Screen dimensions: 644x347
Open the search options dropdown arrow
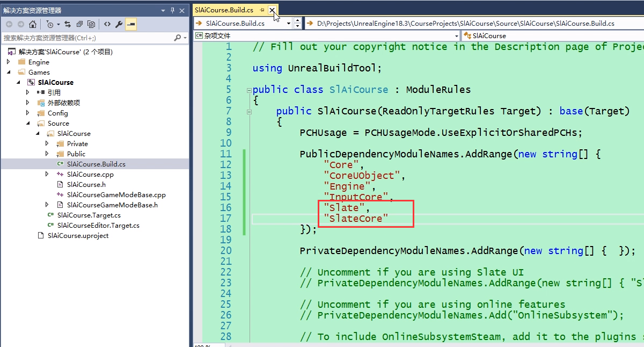184,38
